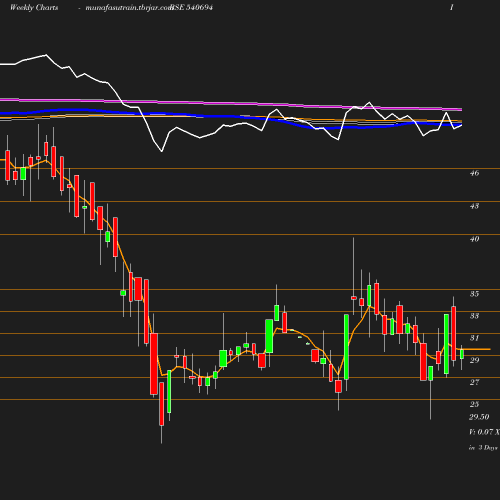Screen dimensions: 500x500
Task: Click the 25 price axis label
Action: coord(474,404)
